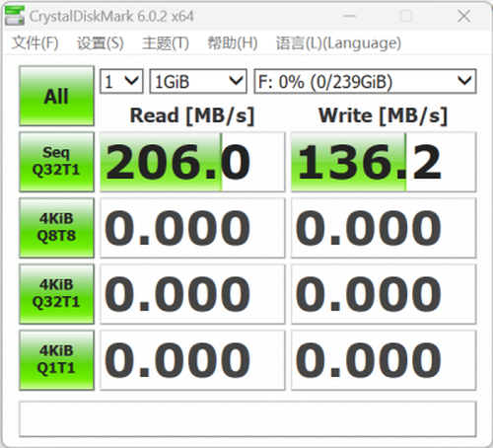
Task: Click the CrystalDiskMark app icon in title bar
Action: click(15, 16)
